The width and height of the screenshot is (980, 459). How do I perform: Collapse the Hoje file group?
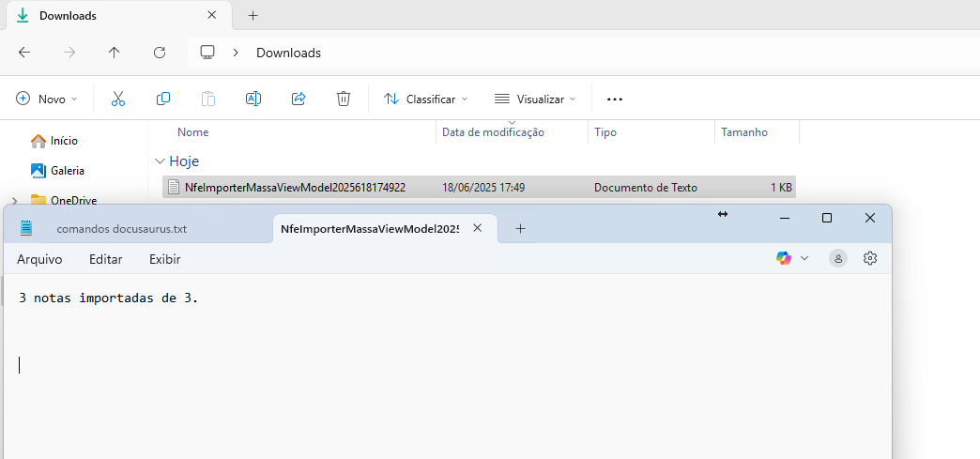tap(161, 161)
